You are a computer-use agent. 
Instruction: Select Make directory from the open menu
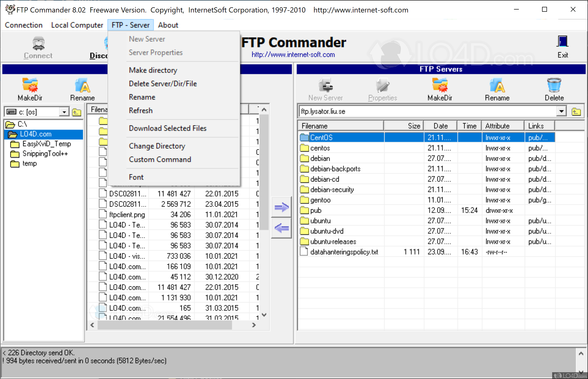point(153,70)
